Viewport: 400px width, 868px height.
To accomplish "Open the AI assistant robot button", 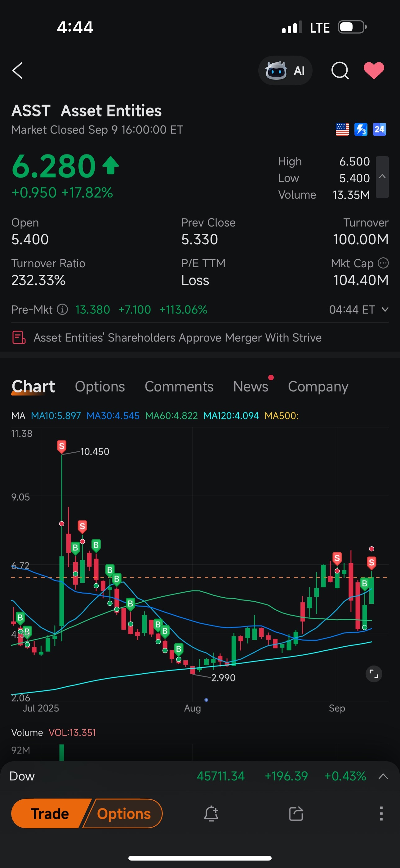I will pyautogui.click(x=285, y=70).
